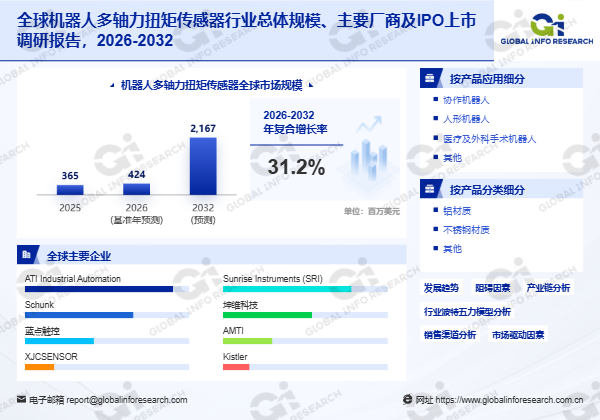Click the ATI Industrial Automation company name
The width and height of the screenshot is (600, 420).
(x=73, y=278)
